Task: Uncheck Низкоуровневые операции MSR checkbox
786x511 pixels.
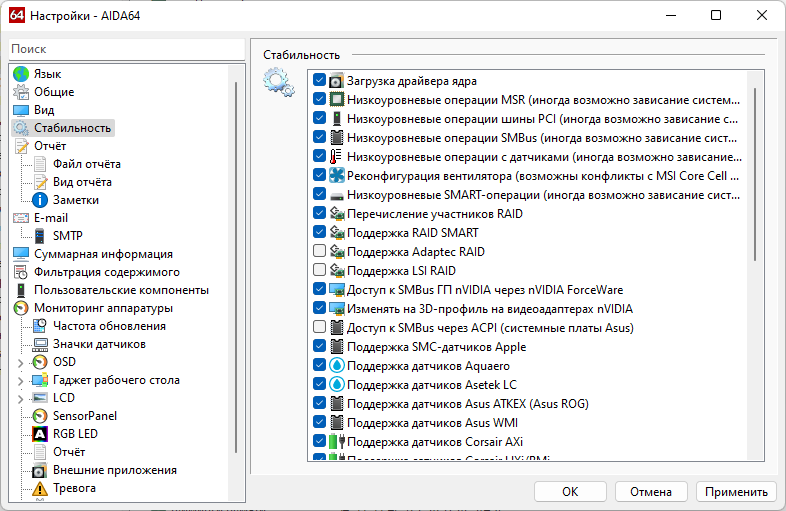Action: click(x=319, y=99)
